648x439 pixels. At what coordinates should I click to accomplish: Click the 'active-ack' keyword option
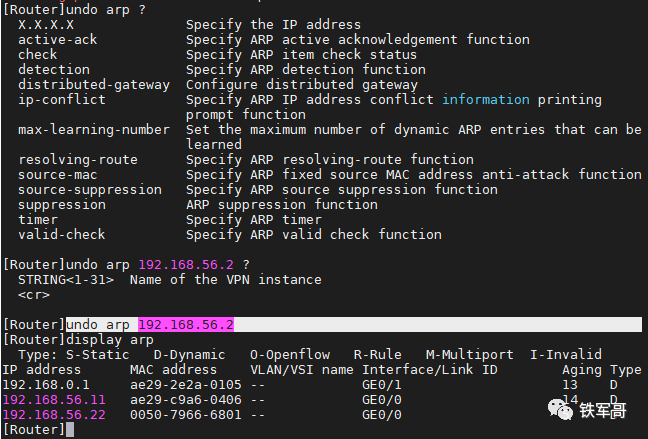(x=58, y=40)
